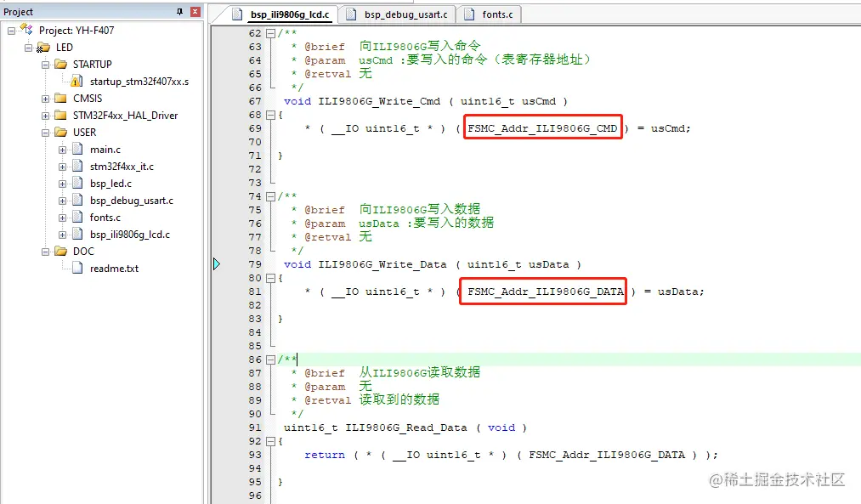Screen dimensions: 861x504
Task: Select main.c in the project tree
Action: [105, 150]
